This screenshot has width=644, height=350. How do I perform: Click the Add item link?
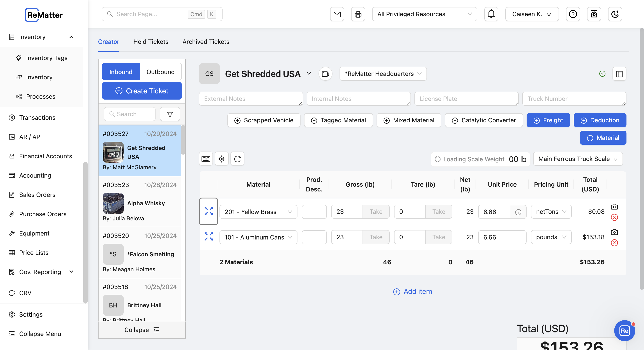(x=412, y=291)
